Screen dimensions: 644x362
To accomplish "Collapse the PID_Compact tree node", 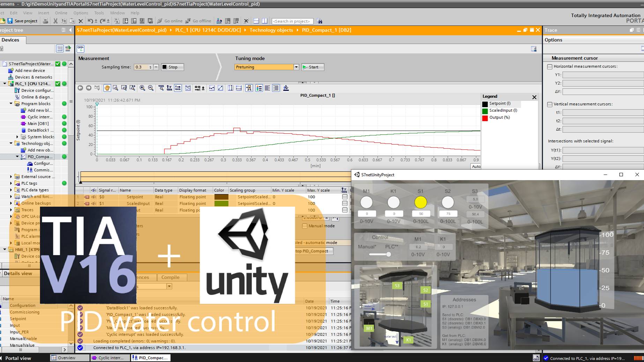I will (x=17, y=157).
